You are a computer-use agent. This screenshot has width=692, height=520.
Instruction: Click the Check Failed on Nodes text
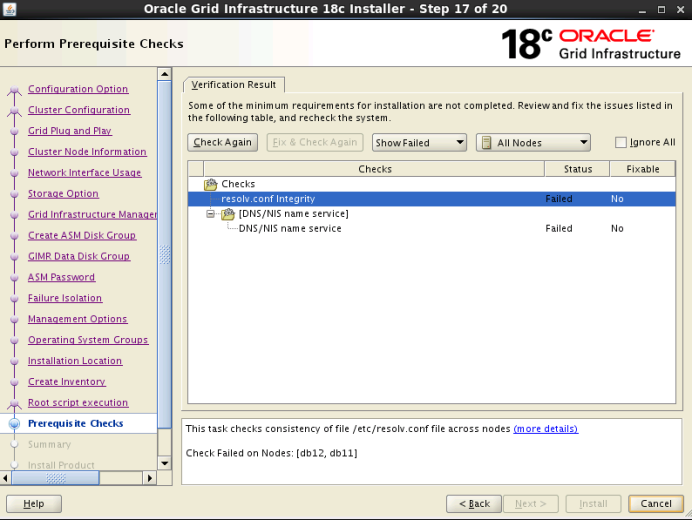(x=271, y=453)
